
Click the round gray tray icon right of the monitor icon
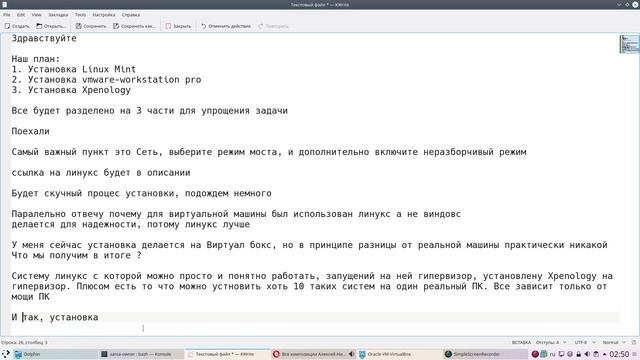point(570,354)
